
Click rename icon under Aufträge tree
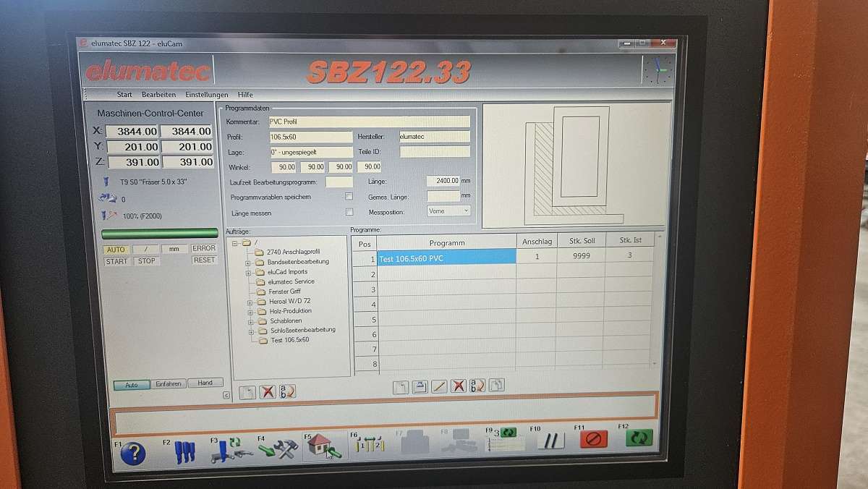287,391
